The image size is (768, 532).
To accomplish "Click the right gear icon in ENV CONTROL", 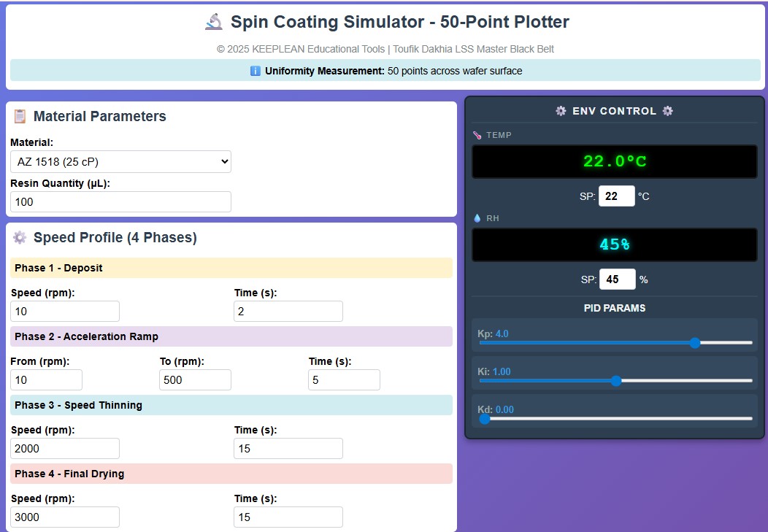I will click(x=668, y=111).
